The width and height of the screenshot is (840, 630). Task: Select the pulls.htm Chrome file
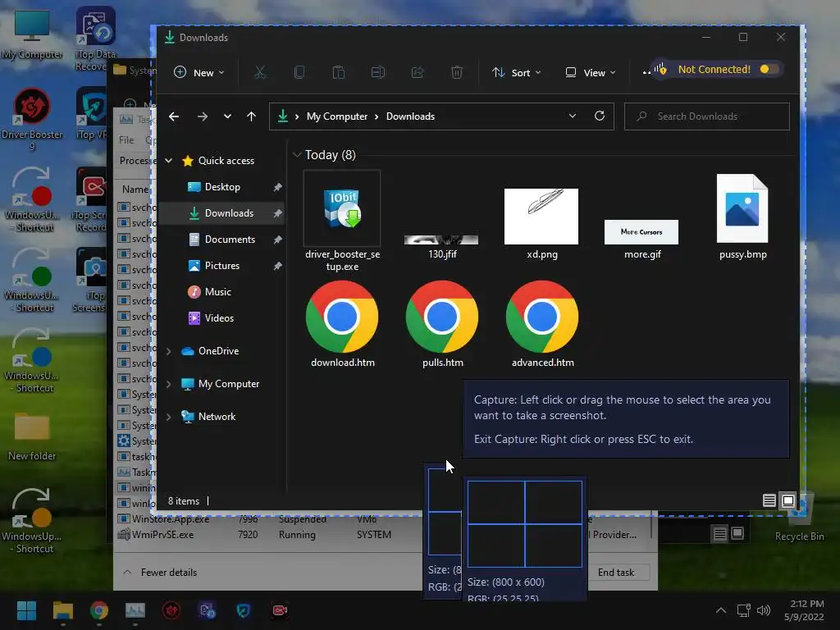pyautogui.click(x=442, y=324)
